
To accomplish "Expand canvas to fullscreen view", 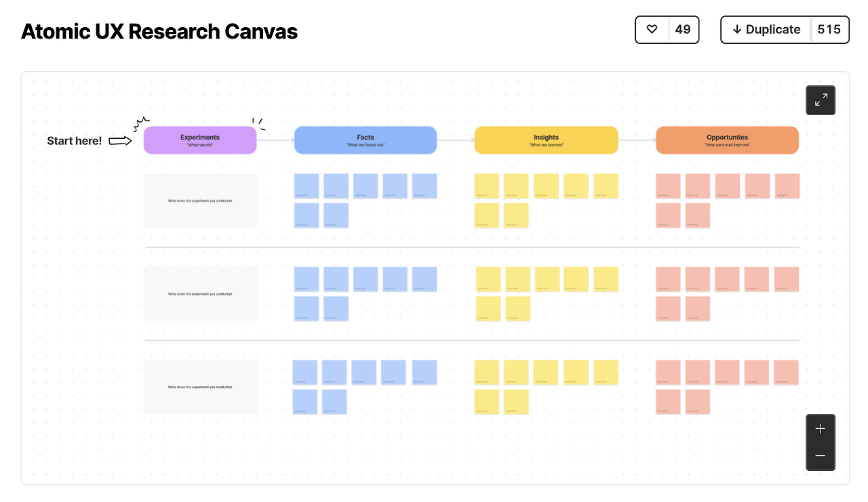I will (x=821, y=100).
